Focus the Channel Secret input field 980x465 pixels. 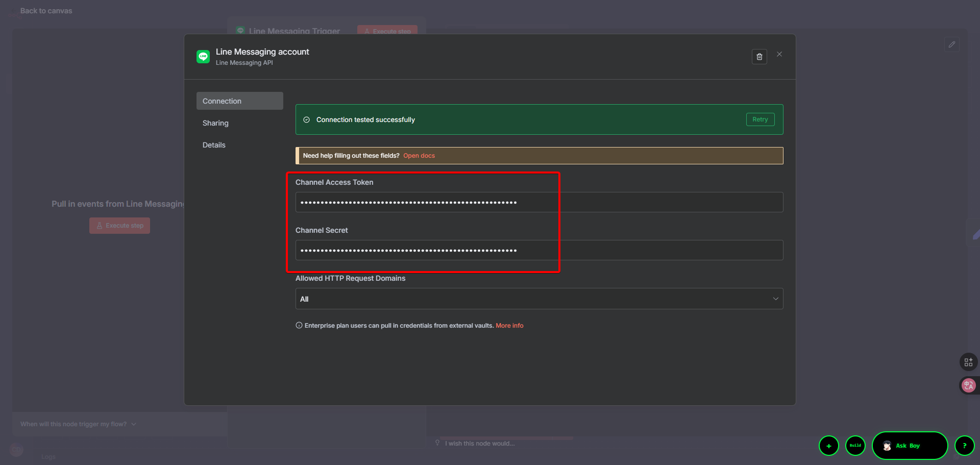pyautogui.click(x=538, y=251)
